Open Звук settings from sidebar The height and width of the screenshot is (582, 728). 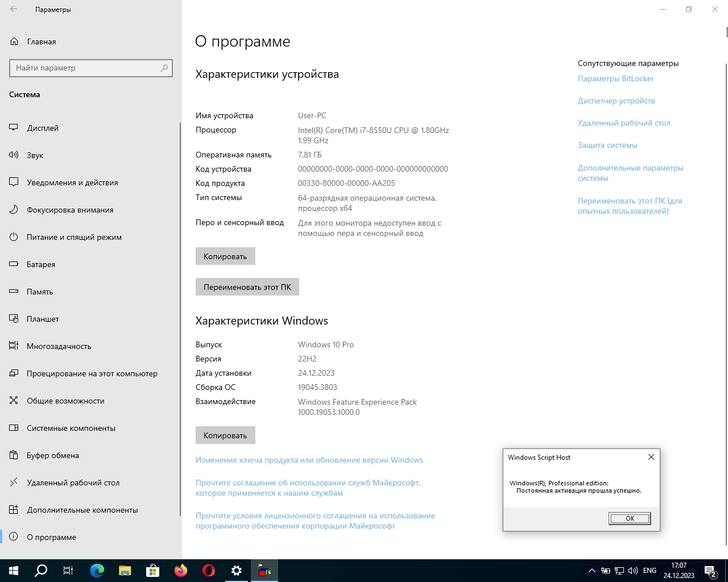tap(91, 155)
